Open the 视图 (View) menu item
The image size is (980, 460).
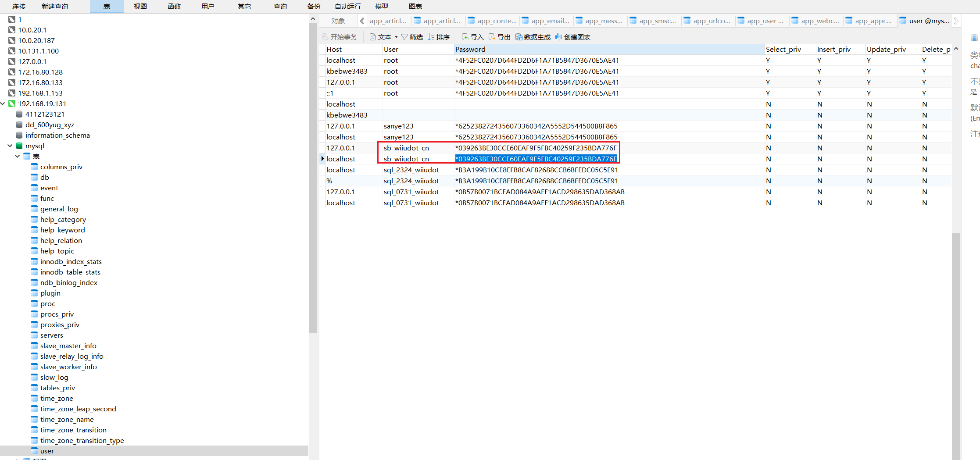pyautogui.click(x=140, y=6)
